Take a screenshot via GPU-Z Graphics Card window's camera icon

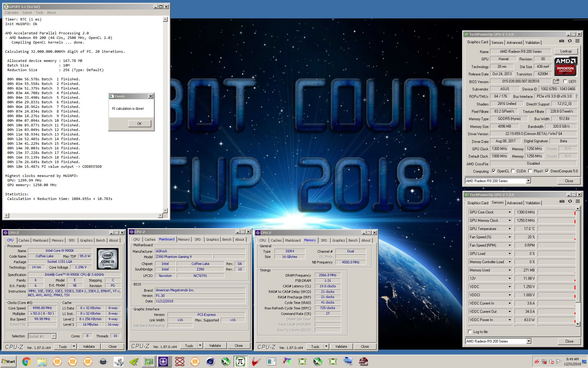coord(561,41)
